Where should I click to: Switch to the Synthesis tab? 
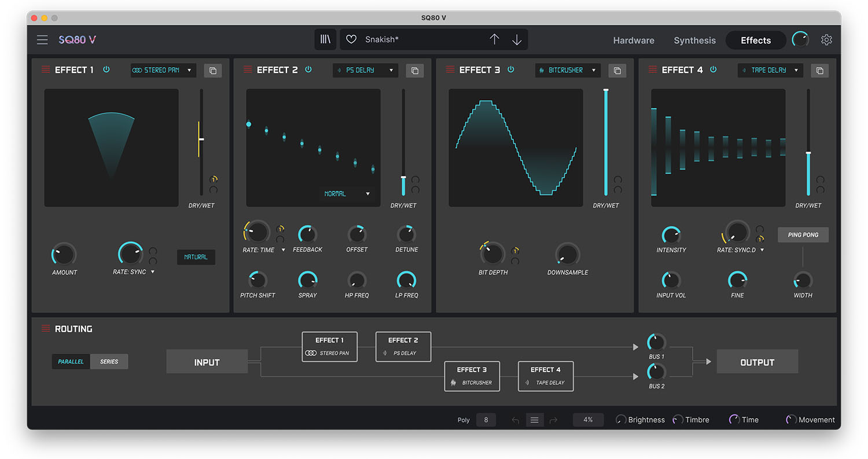[x=694, y=41]
